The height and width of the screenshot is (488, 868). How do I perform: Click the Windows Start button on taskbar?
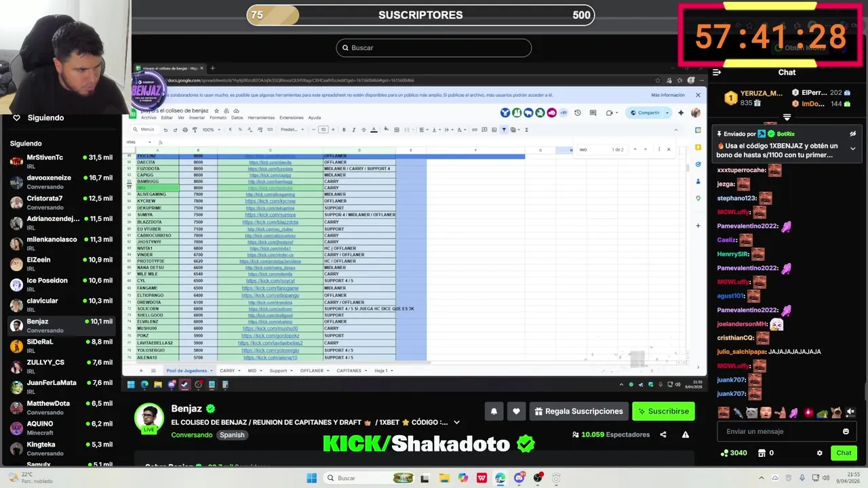311,478
